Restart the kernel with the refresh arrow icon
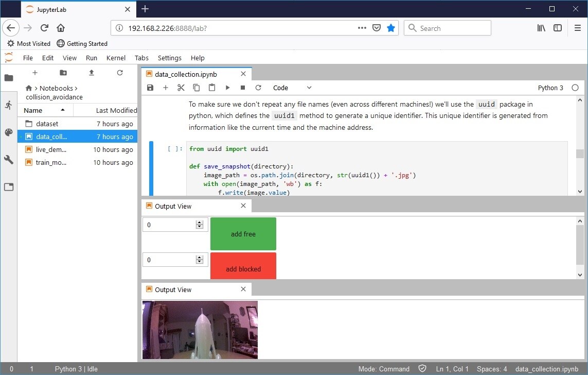Image resolution: width=588 pixels, height=375 pixels. pyautogui.click(x=258, y=88)
